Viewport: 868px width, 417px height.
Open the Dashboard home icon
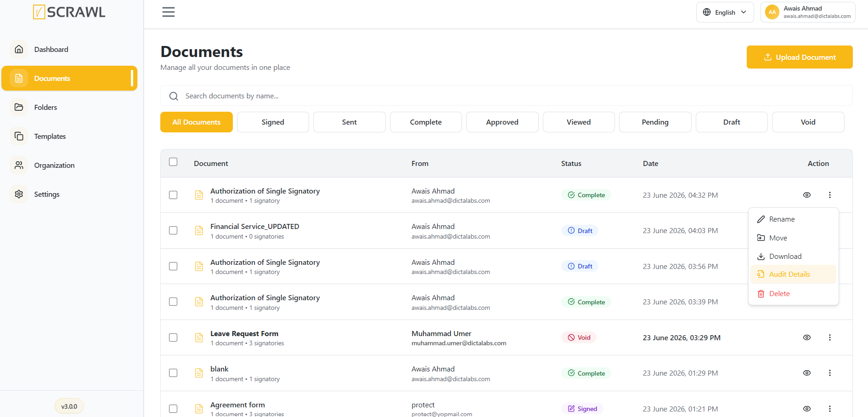tap(19, 49)
